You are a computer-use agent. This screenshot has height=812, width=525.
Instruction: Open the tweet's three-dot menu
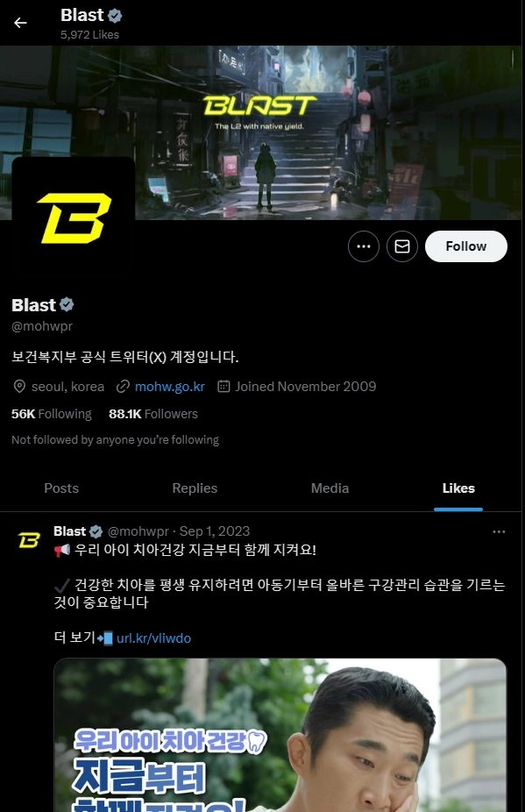click(499, 532)
